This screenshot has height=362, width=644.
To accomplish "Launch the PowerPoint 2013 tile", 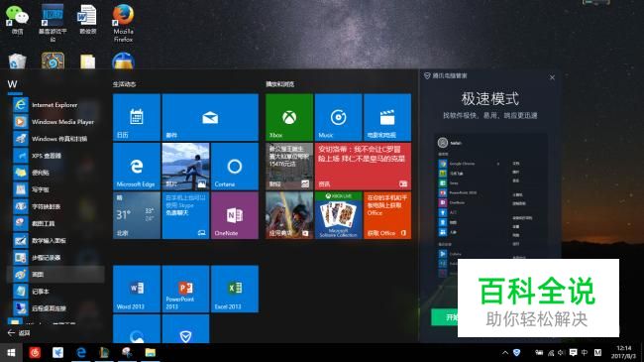I will click(x=185, y=289).
